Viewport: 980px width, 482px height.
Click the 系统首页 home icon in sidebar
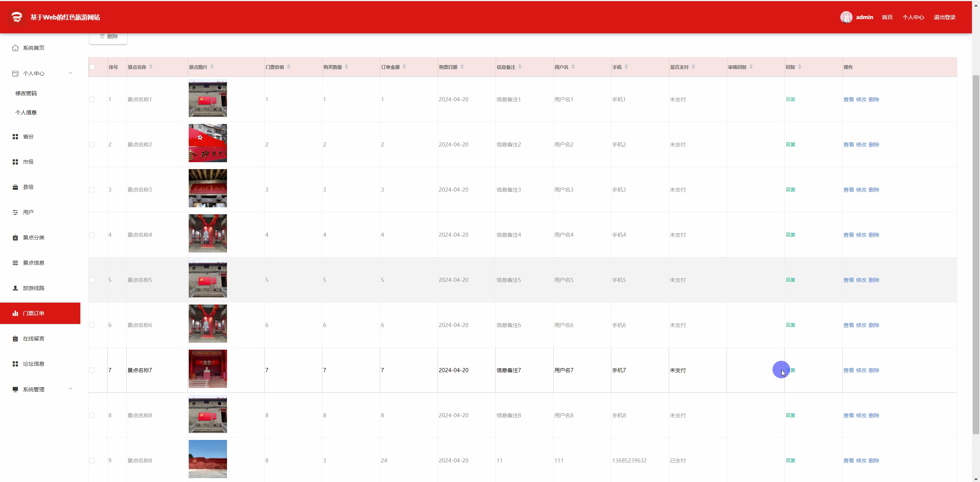[x=15, y=48]
